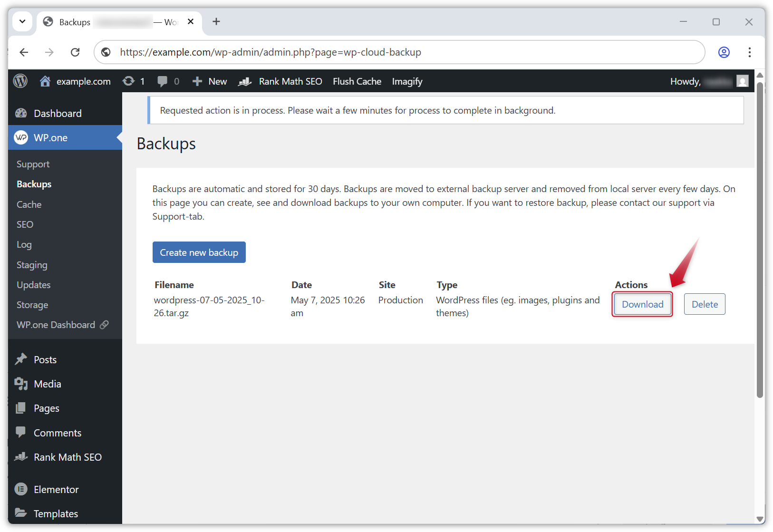Screen dimensions: 773x532
Task: Click the Rank Math SEO toolbar icon
Action: (244, 81)
